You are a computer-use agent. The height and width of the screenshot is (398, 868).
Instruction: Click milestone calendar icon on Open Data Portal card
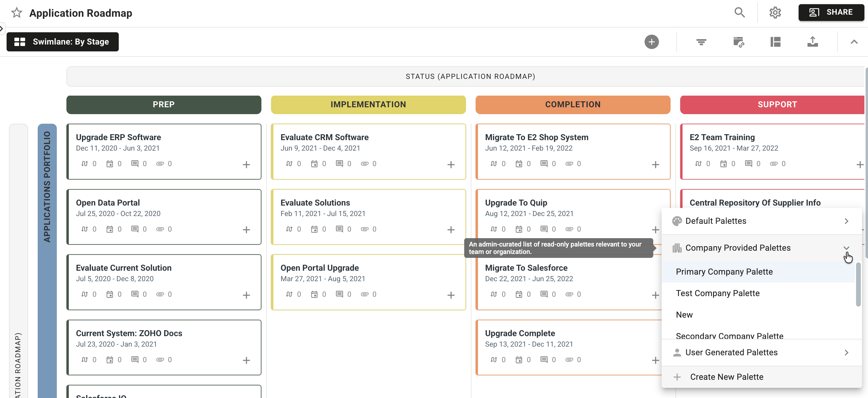pyautogui.click(x=109, y=229)
